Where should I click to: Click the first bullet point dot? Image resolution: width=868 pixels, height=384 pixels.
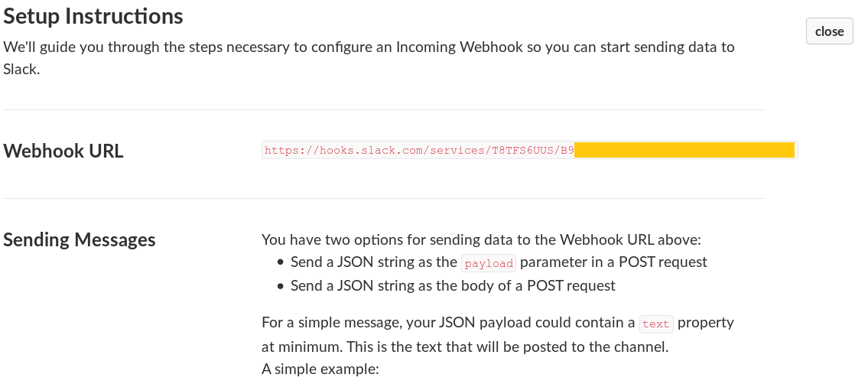280,262
